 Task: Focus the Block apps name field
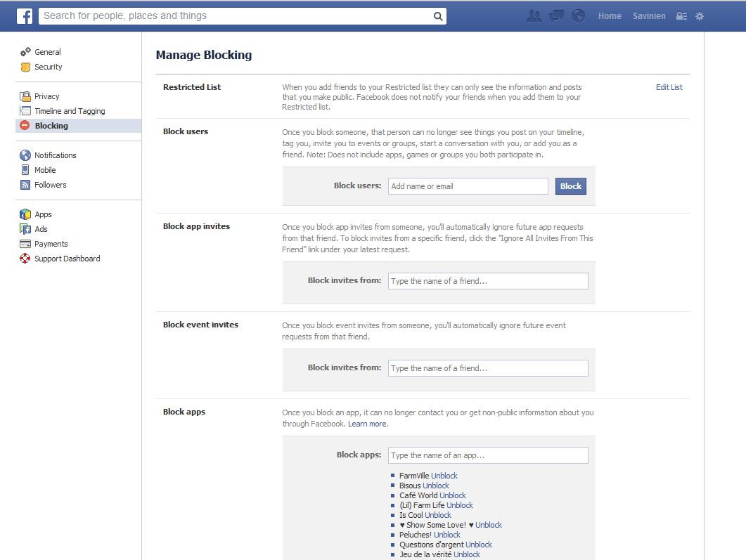[x=488, y=455]
